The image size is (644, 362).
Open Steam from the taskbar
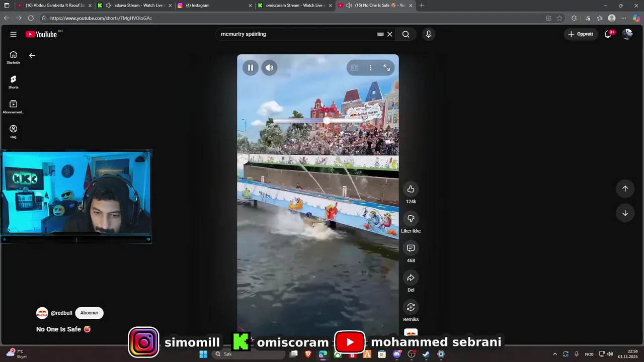(426, 354)
